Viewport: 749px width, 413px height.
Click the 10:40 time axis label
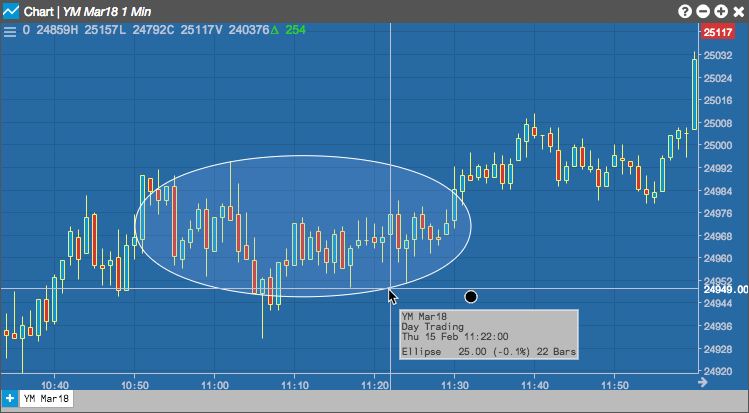pyautogui.click(x=54, y=385)
